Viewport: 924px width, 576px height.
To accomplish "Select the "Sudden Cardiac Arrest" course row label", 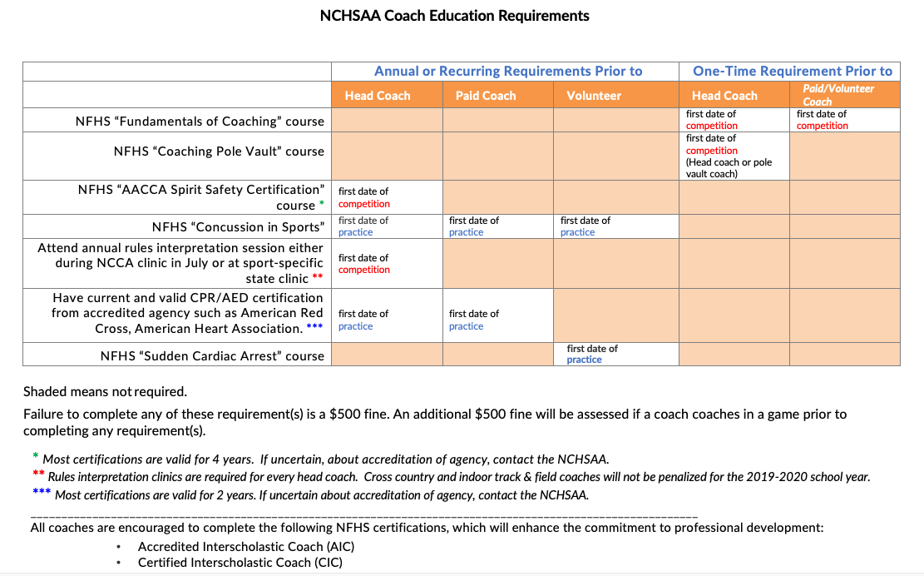I will (212, 355).
